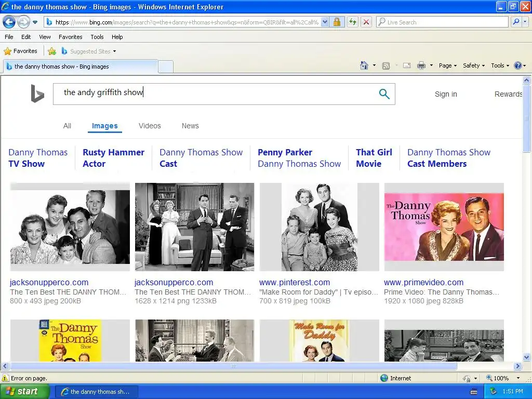
Task: Click the browser Back arrow button
Action: [x=9, y=22]
